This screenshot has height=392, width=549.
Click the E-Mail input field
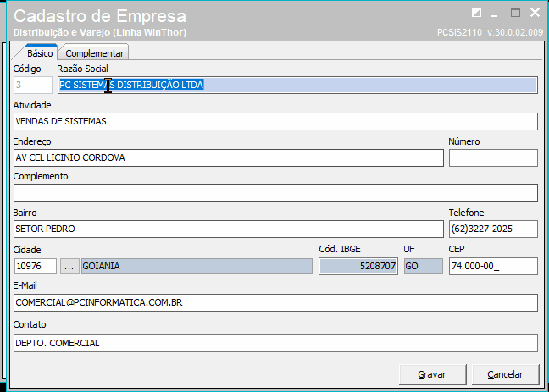(x=275, y=303)
